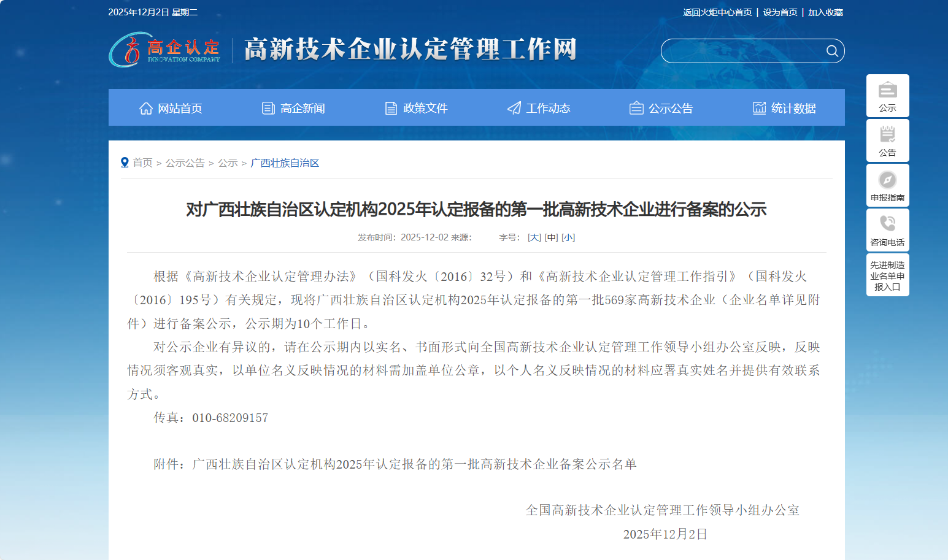The width and height of the screenshot is (948, 560).
Task: Focus the site search input field
Action: click(742, 51)
